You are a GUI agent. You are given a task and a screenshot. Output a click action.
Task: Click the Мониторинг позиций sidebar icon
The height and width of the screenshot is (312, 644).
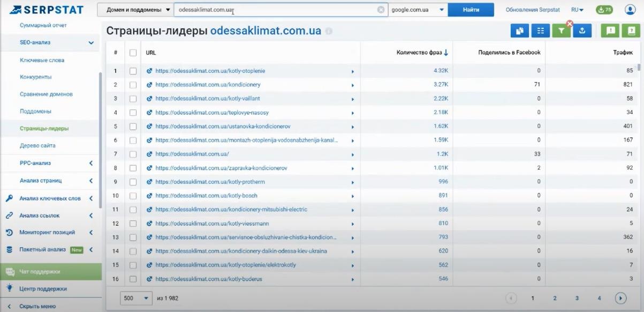[9, 233]
